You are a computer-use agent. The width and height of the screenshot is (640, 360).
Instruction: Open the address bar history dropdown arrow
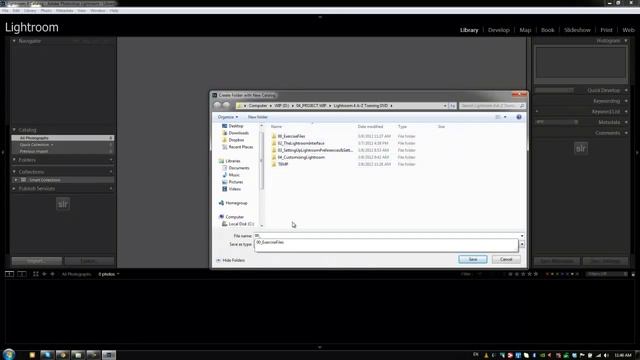pyautogui.click(x=445, y=106)
